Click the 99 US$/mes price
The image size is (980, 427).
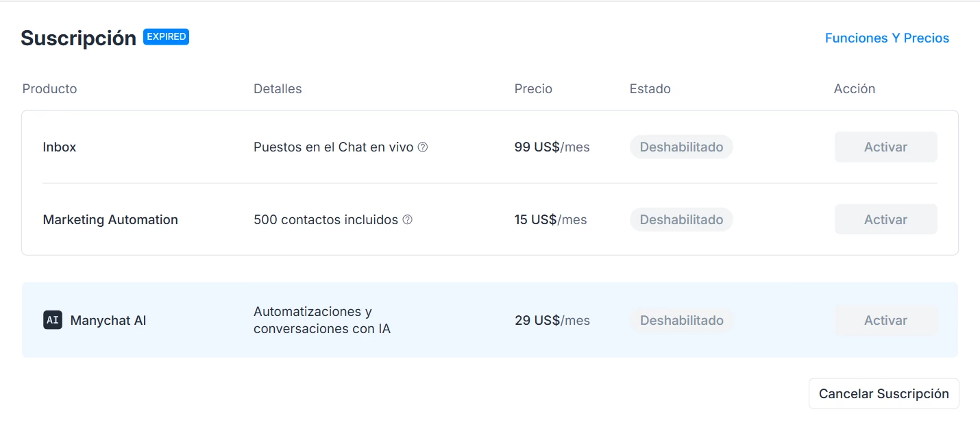[x=552, y=147]
